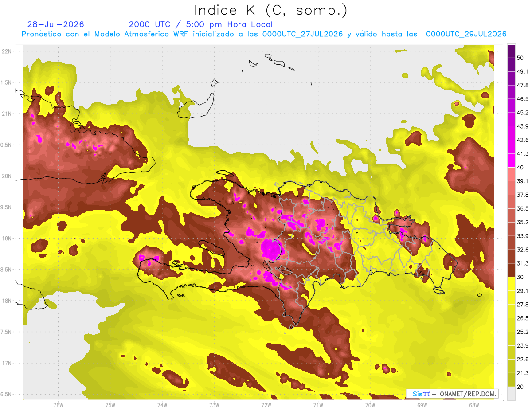The width and height of the screenshot is (532, 411).
Task: Click the "75W" longitude axis label
Action: (110, 405)
